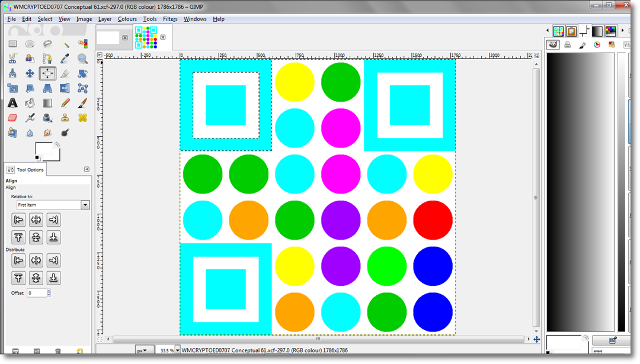Select the Paths tool
Screen dimensions: 640x364
(x=47, y=59)
